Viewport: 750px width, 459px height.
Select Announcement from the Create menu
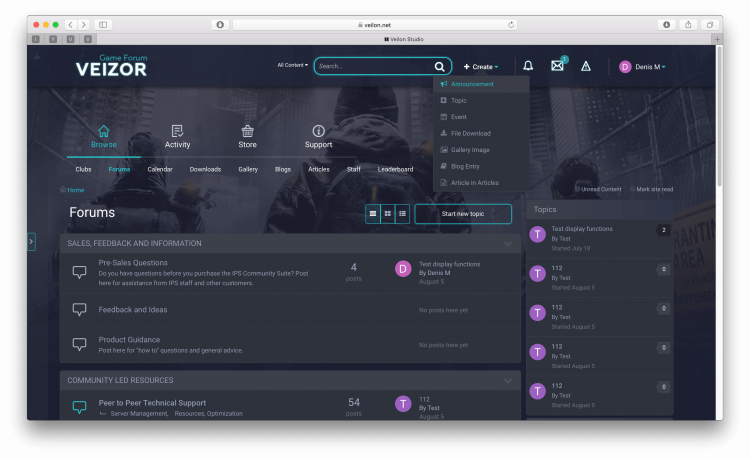(x=472, y=84)
